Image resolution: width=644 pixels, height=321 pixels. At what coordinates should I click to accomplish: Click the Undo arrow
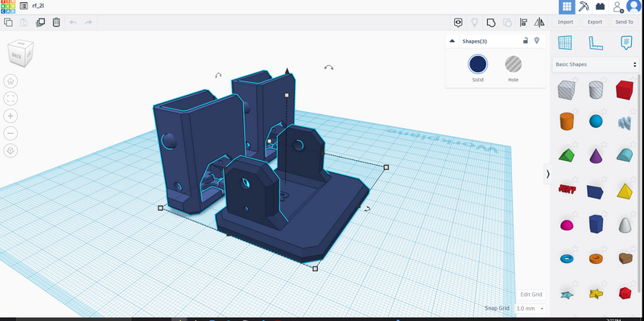72,23
